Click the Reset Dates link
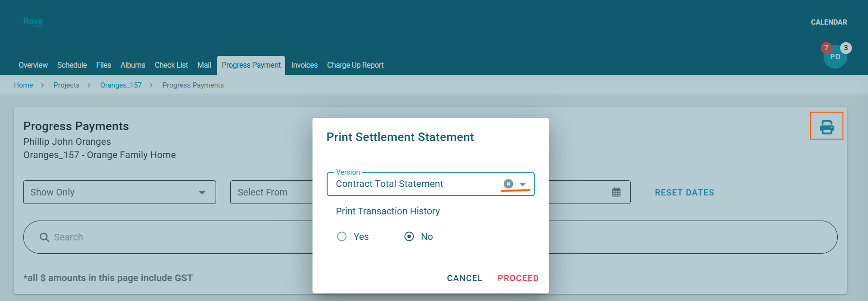868x301 pixels. click(x=684, y=193)
